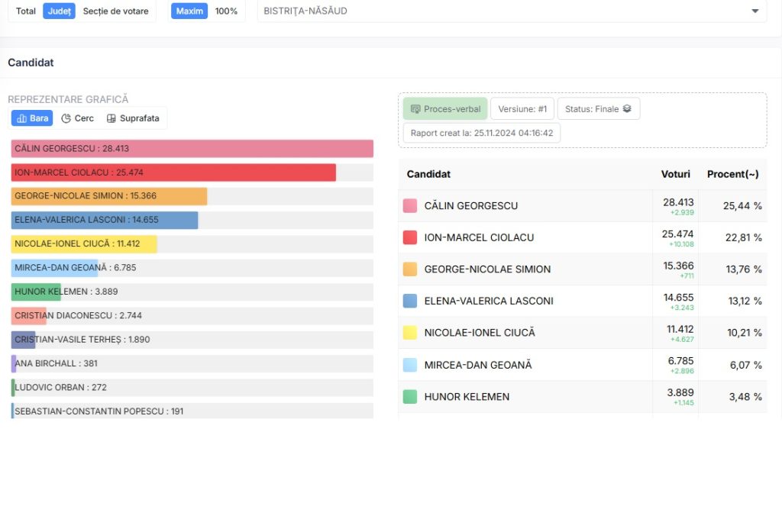Select Elena-Valerica Lasconi row in table
The image size is (782, 532).
click(x=489, y=301)
